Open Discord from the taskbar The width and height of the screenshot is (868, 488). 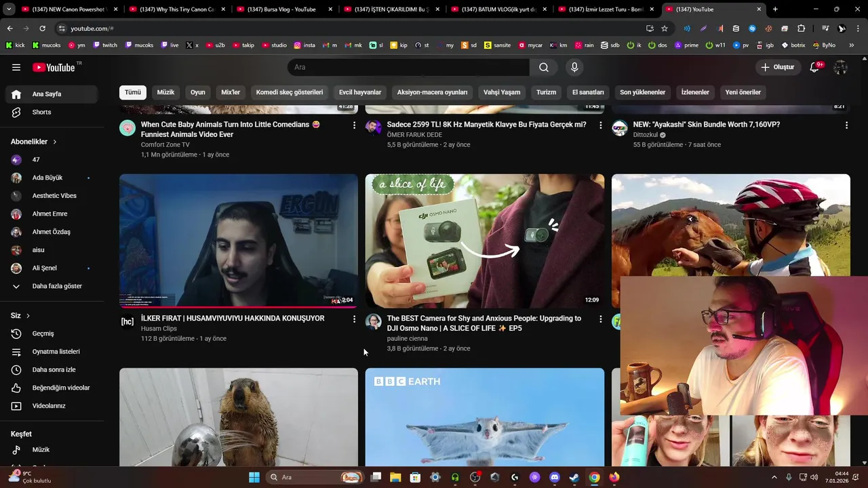(555, 477)
